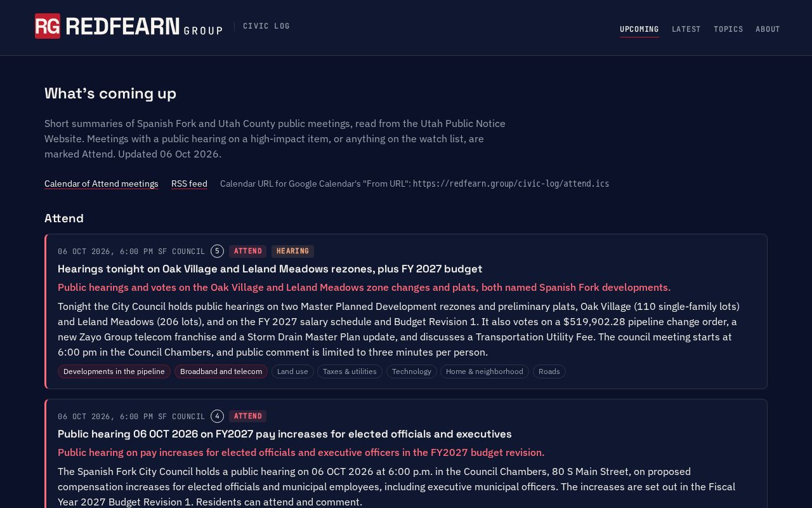812x508 pixels.
Task: Click first card's 06 OCT 2026 SF Council date
Action: point(131,251)
